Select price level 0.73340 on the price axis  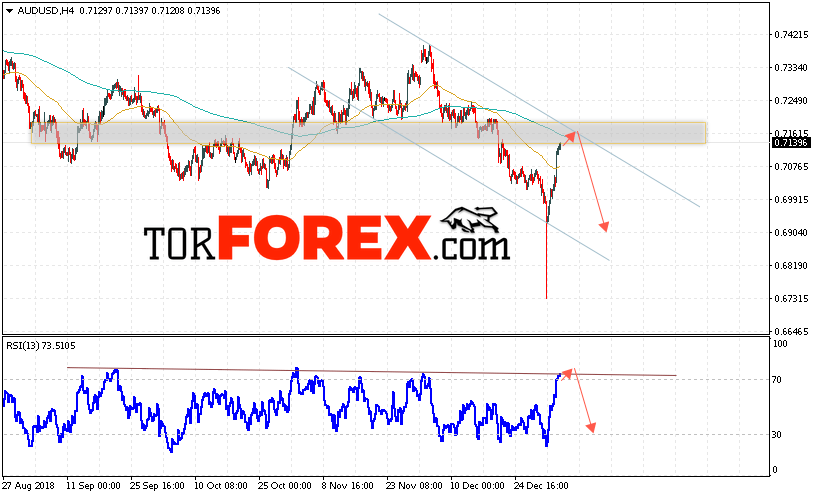[791, 68]
